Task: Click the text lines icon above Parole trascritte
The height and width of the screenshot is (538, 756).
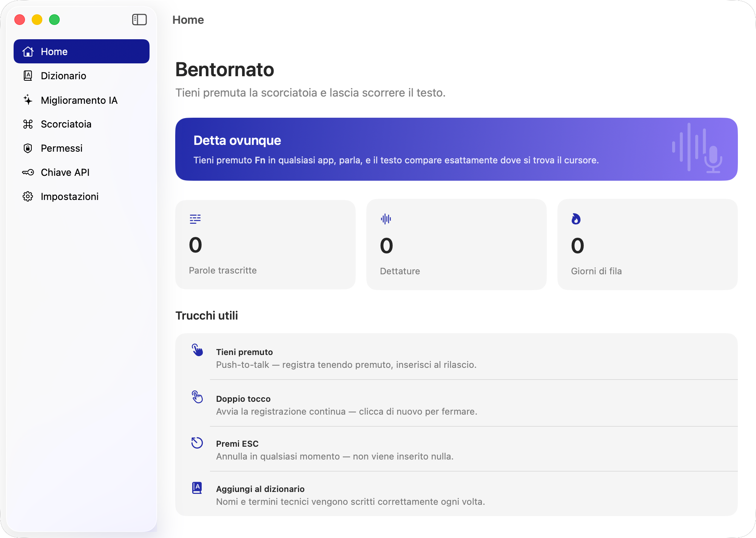Action: [x=194, y=219]
